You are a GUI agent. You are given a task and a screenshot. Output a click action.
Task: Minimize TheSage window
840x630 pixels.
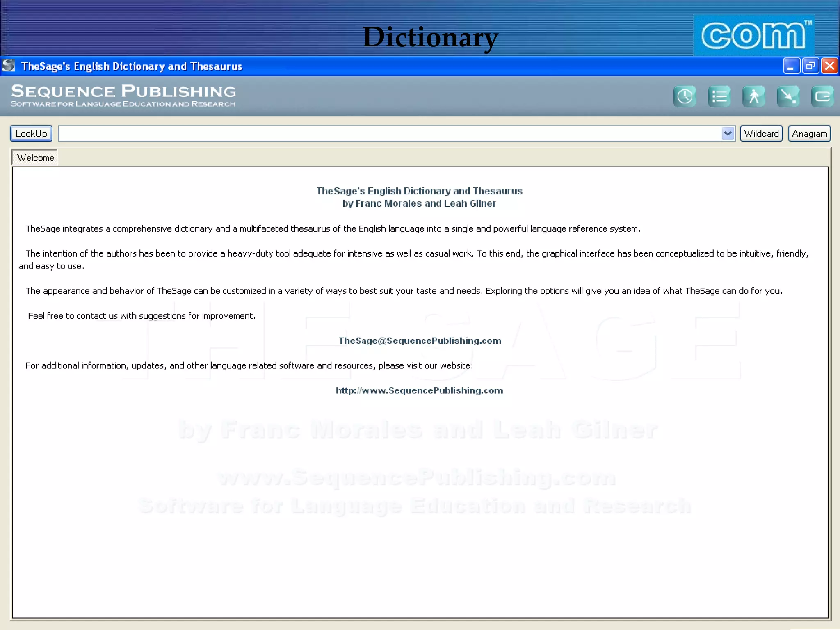click(791, 66)
